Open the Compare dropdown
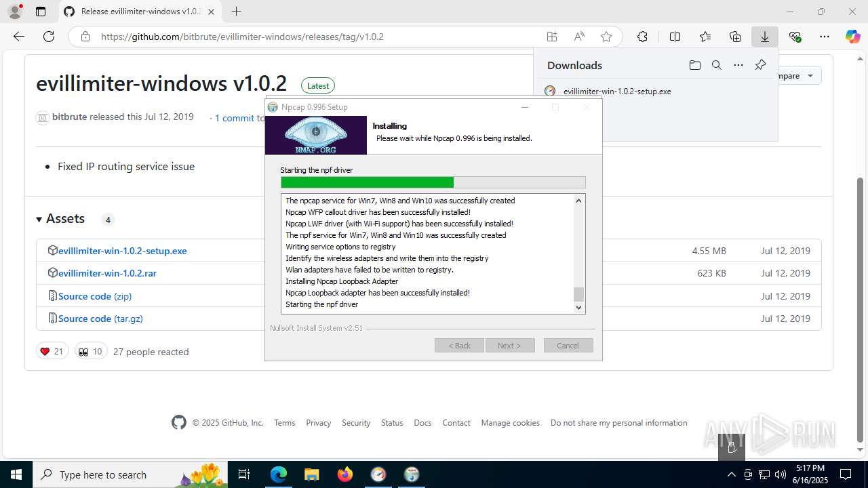Viewport: 868px width, 488px height. tap(799, 76)
